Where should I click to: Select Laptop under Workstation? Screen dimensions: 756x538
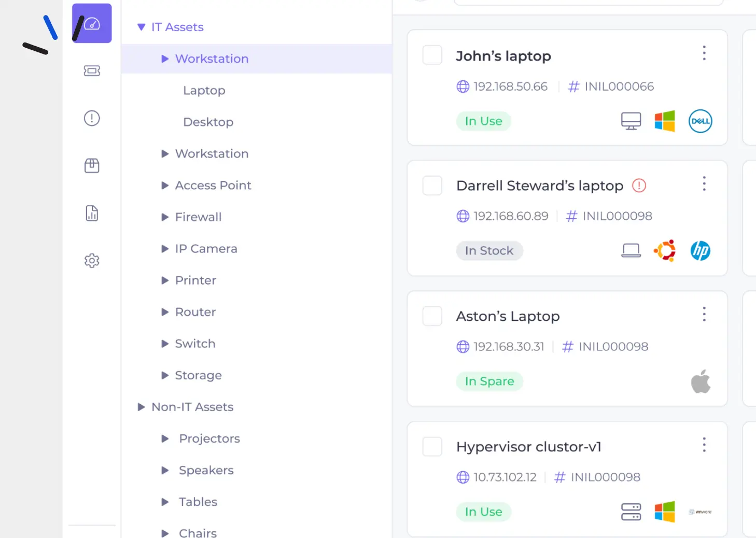tap(204, 90)
